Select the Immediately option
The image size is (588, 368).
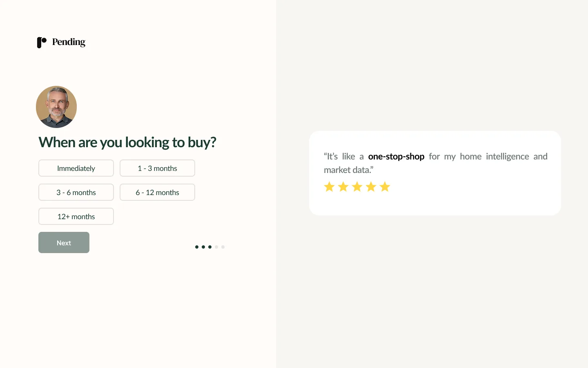click(76, 168)
